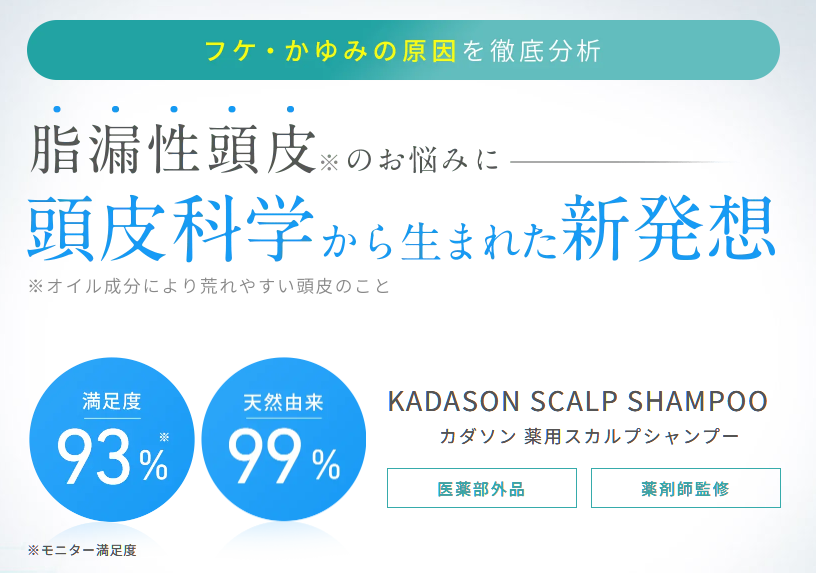
Task: Click the white を徹底分析 text in banner
Action: tap(531, 51)
